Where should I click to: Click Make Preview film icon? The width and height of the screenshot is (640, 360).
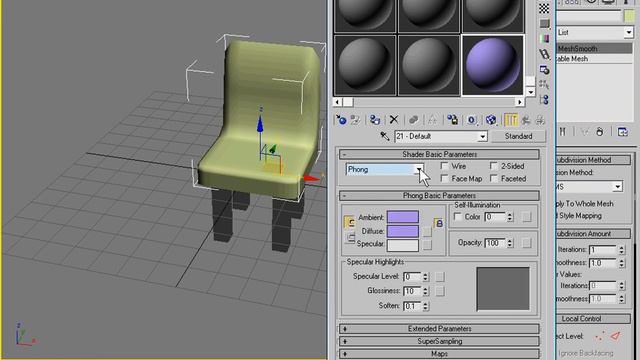pyautogui.click(x=544, y=54)
